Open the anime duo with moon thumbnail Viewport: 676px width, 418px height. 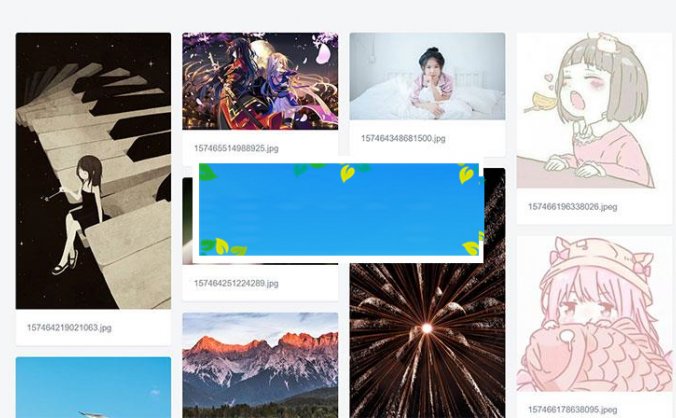pyautogui.click(x=260, y=81)
